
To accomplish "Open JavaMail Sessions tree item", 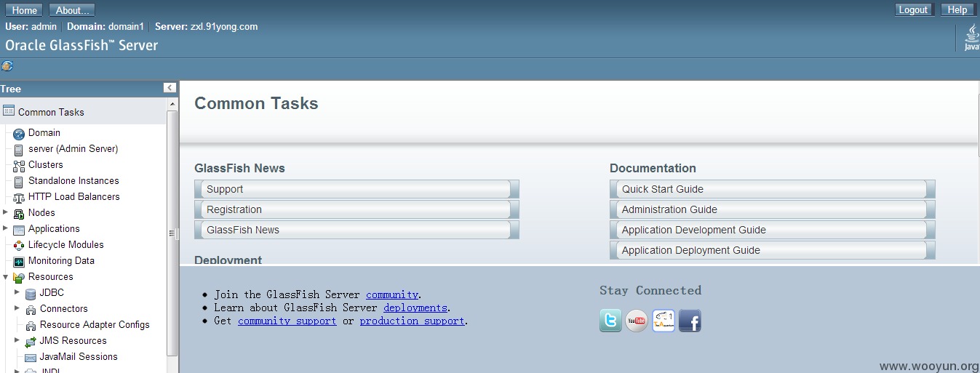I will (79, 356).
